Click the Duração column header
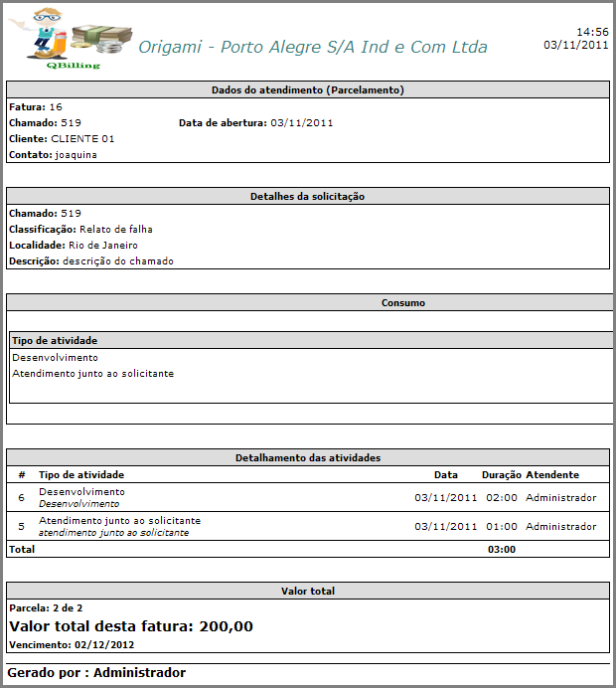Image resolution: width=616 pixels, height=688 pixels. pos(501,475)
